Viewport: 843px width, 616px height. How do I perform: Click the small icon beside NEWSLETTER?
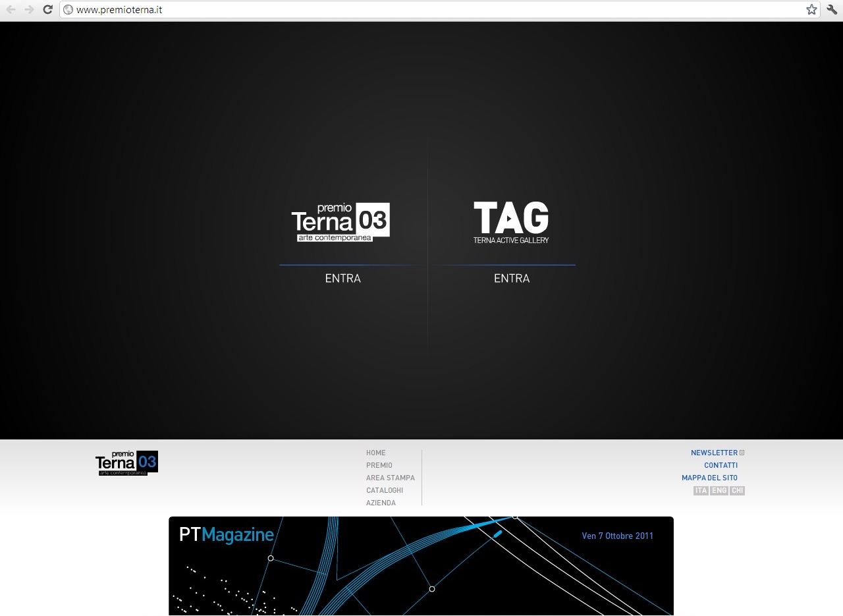coord(742,453)
